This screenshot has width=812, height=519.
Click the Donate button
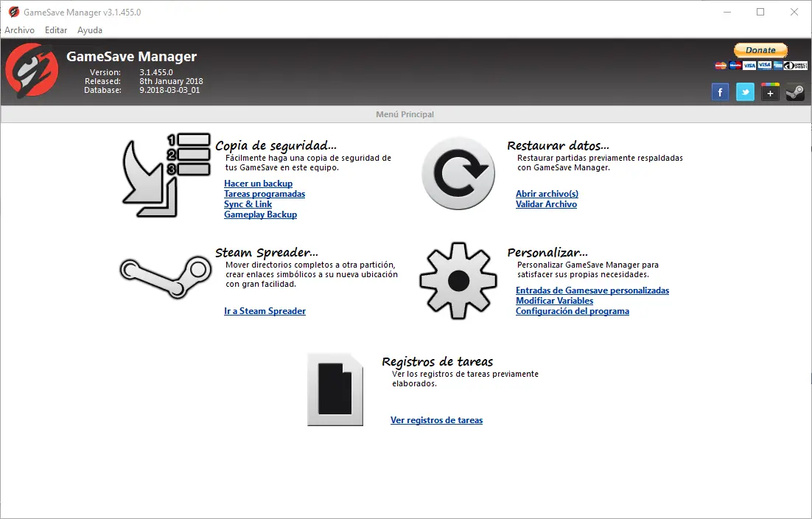[x=760, y=50]
